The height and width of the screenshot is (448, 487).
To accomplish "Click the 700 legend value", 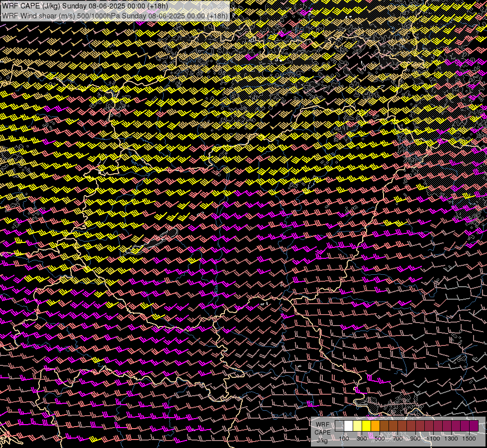I will point(397,439).
